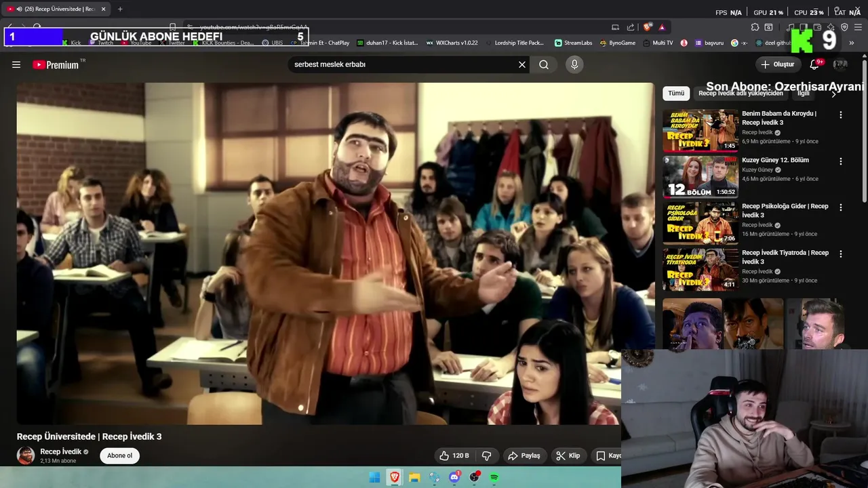Click the magnifier search button

click(544, 64)
